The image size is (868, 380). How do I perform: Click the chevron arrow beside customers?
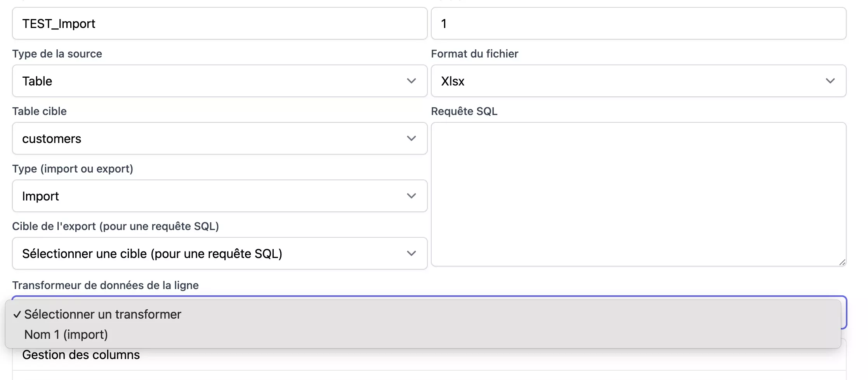[x=411, y=138]
